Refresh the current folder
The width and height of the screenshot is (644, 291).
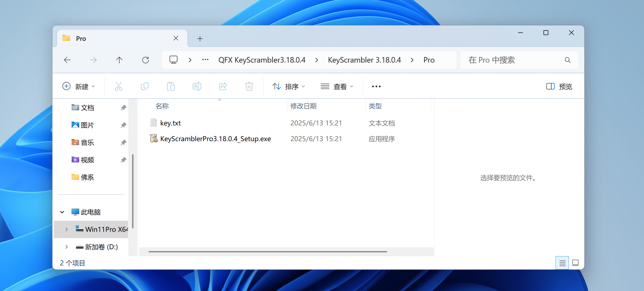tap(145, 60)
